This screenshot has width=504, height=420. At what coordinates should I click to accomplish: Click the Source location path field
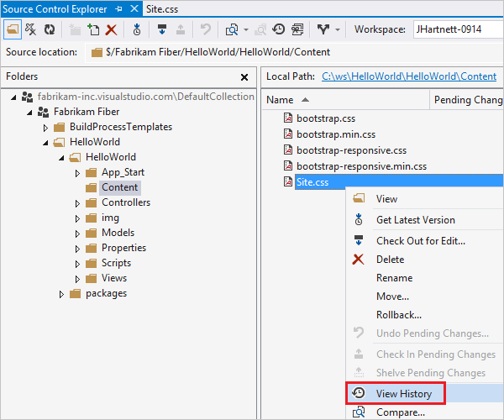point(294,52)
